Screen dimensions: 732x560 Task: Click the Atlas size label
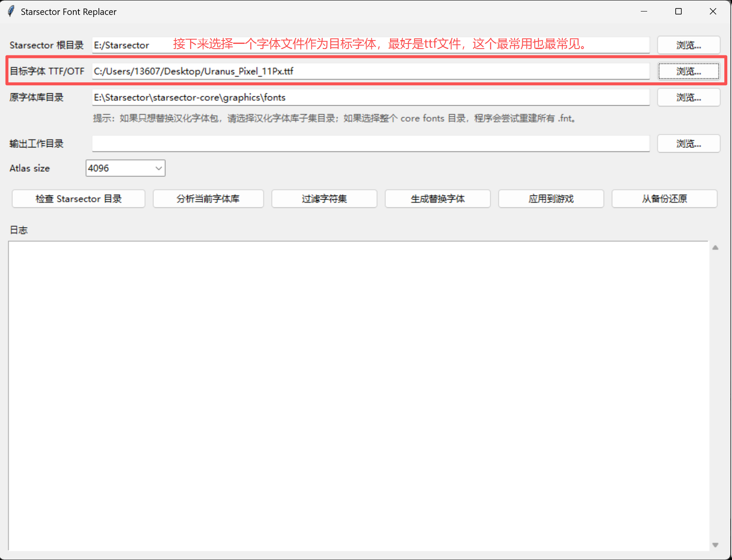29,168
